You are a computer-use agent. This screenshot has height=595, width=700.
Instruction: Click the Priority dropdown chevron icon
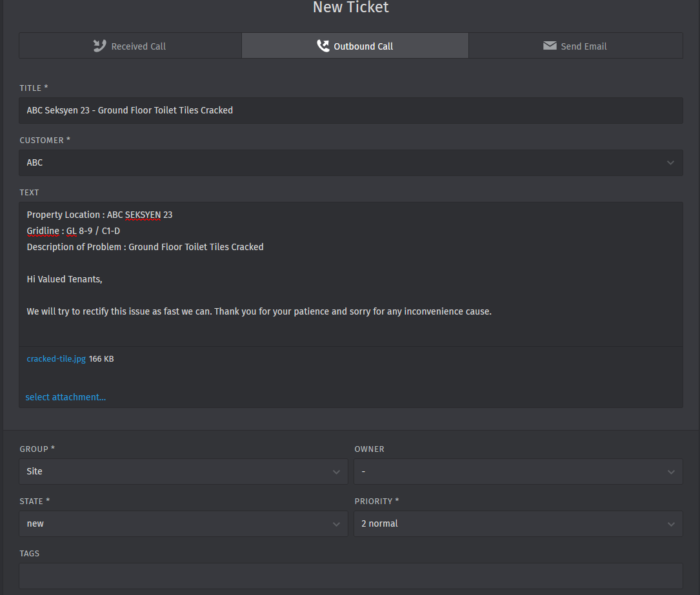pos(671,524)
